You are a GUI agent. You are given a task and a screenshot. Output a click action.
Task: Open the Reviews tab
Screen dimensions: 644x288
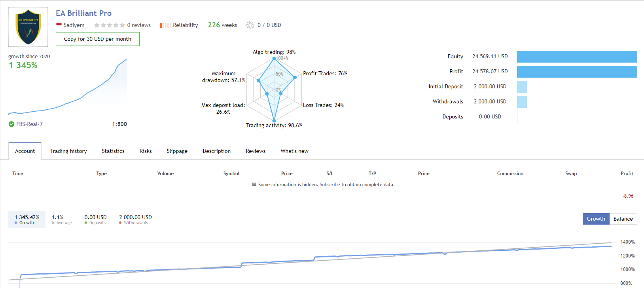[256, 151]
